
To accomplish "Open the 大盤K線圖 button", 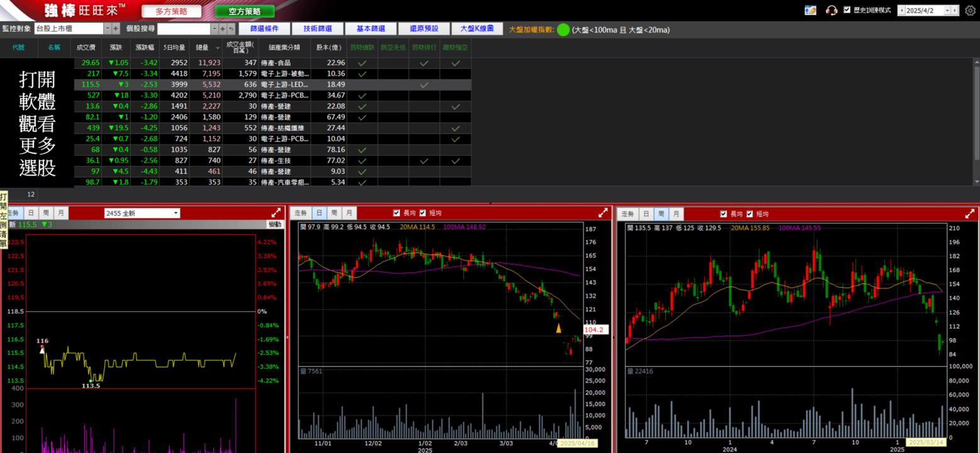I will click(x=477, y=29).
